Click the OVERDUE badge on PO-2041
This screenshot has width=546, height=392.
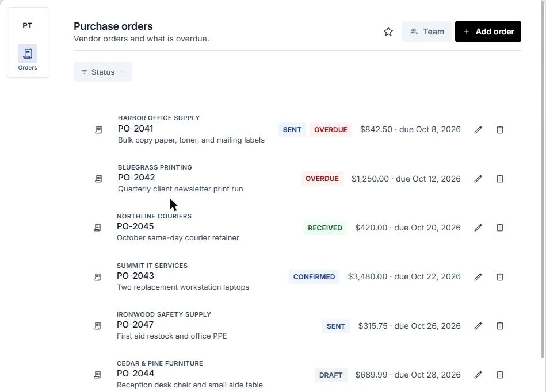330,130
